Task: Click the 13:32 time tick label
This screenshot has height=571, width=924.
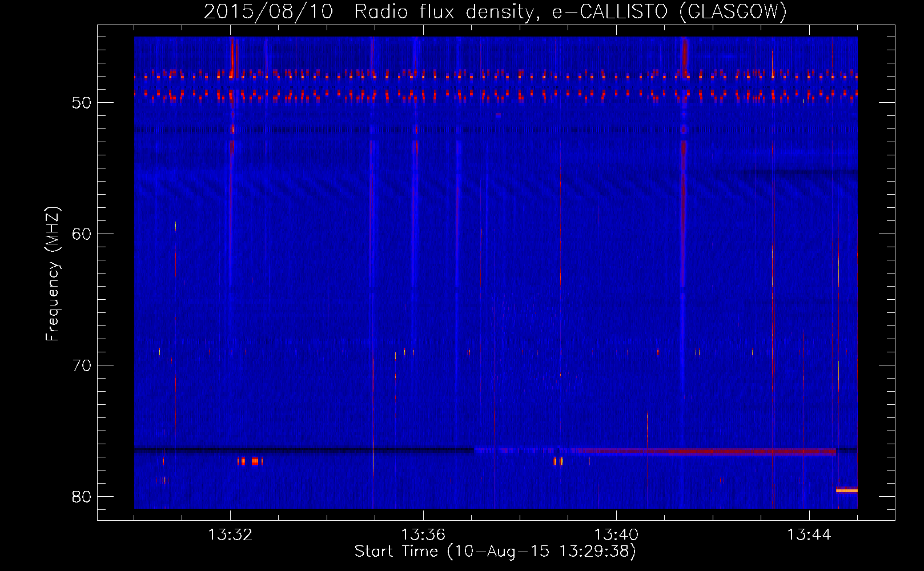Action: 230,535
